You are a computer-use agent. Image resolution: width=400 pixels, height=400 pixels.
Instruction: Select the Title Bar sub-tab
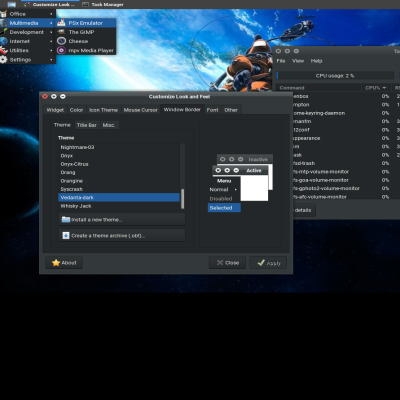point(87,125)
